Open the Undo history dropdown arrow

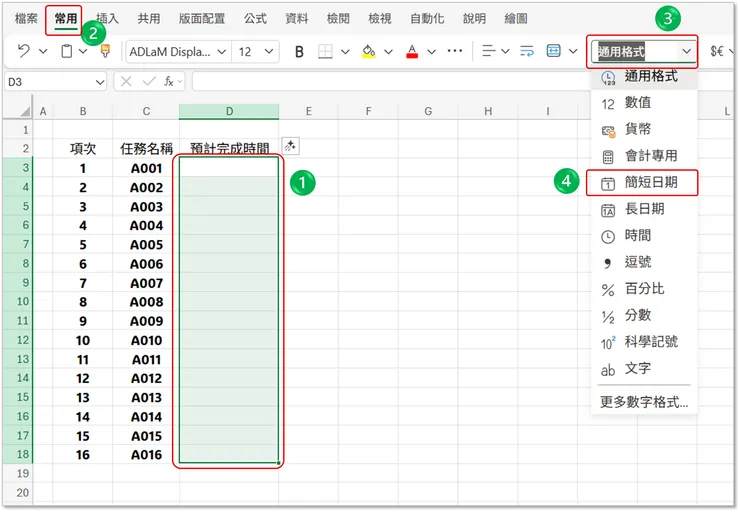[43, 51]
